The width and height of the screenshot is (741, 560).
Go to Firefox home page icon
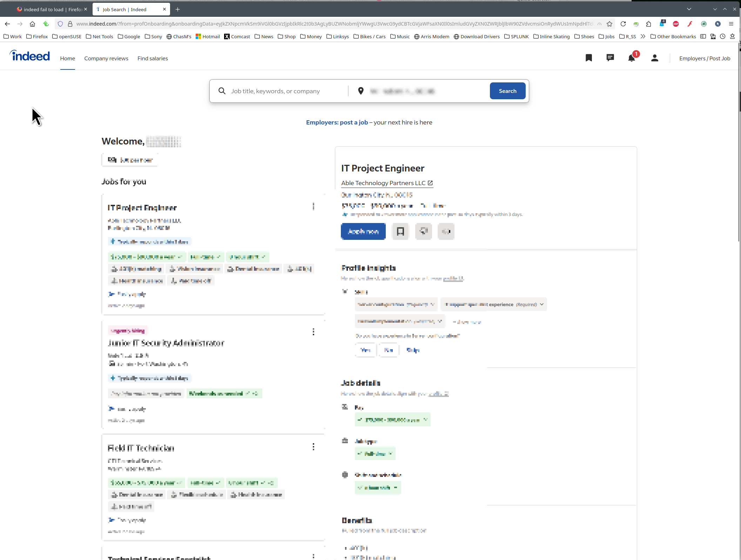click(x=32, y=24)
